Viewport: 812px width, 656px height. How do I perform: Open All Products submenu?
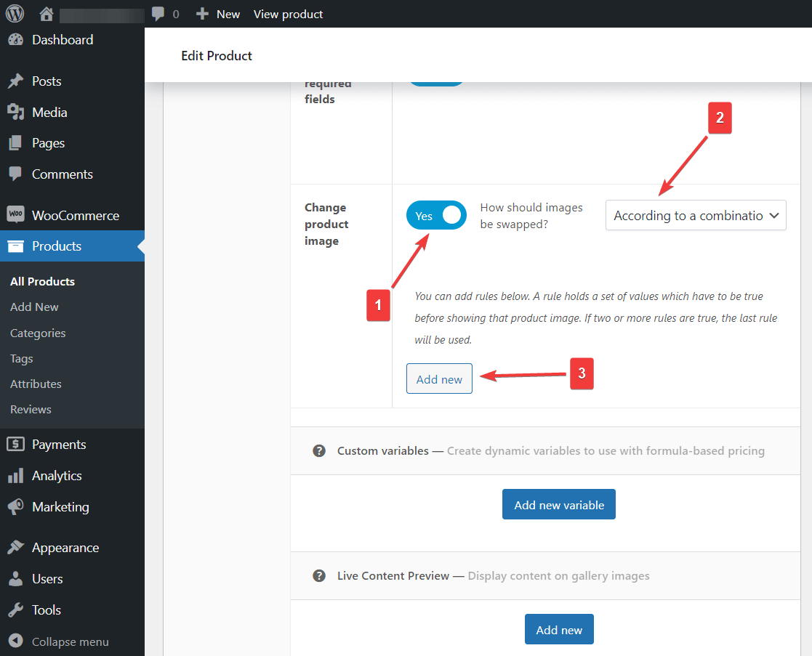pyautogui.click(x=42, y=281)
